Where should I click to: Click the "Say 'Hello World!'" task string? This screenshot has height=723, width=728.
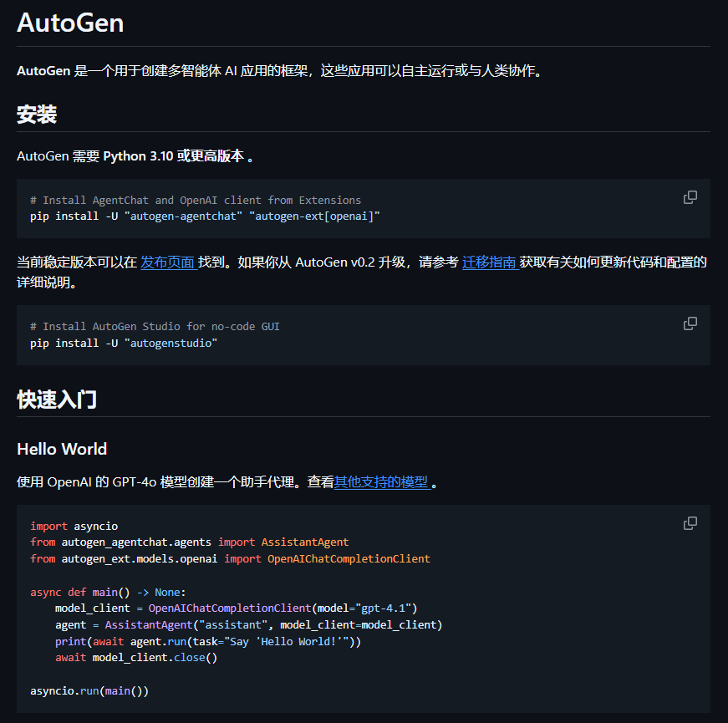point(286,642)
